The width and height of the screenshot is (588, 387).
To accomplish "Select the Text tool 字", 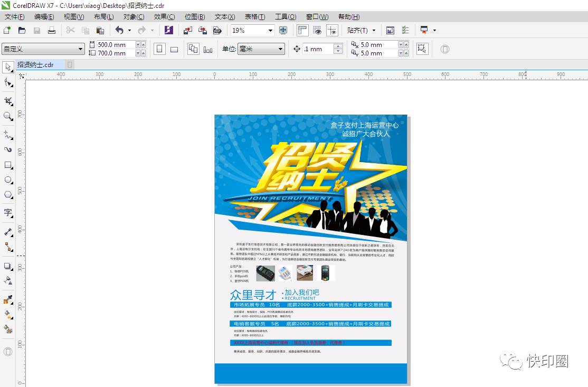I will (8, 213).
